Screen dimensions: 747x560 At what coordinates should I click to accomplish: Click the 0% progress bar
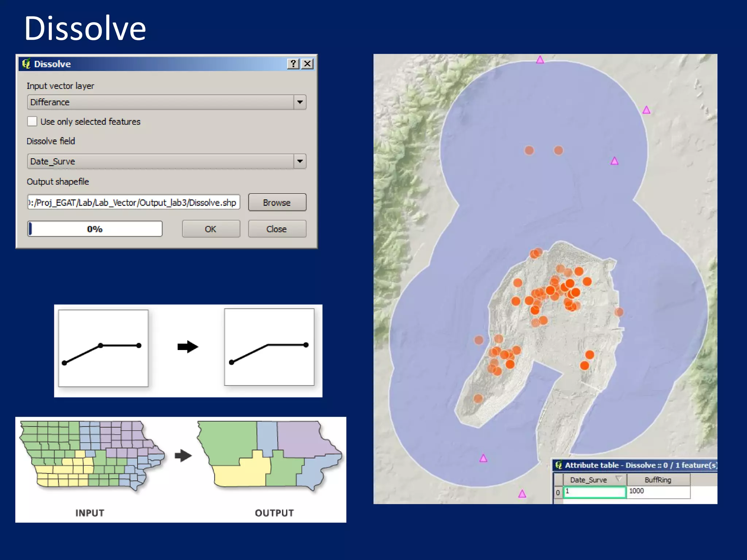point(95,229)
